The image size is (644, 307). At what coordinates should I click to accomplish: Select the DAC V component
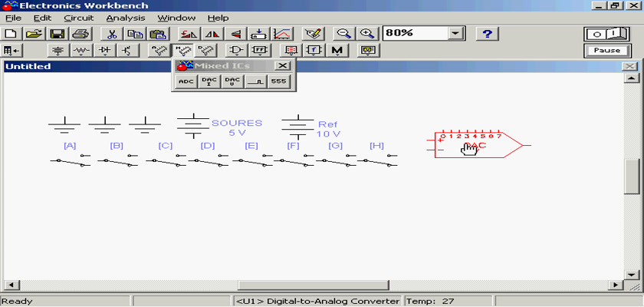[232, 81]
